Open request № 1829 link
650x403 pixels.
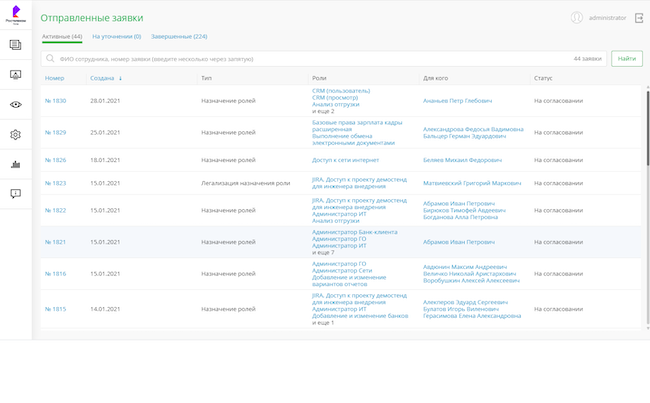(x=55, y=132)
